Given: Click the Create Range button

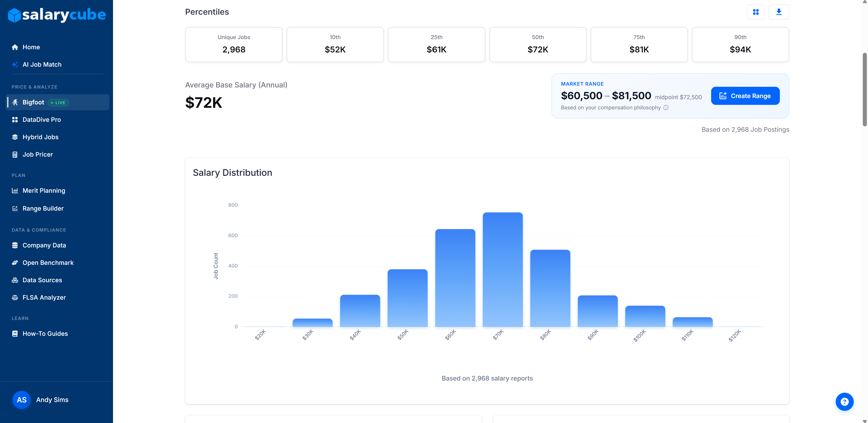Looking at the screenshot, I should click(745, 96).
